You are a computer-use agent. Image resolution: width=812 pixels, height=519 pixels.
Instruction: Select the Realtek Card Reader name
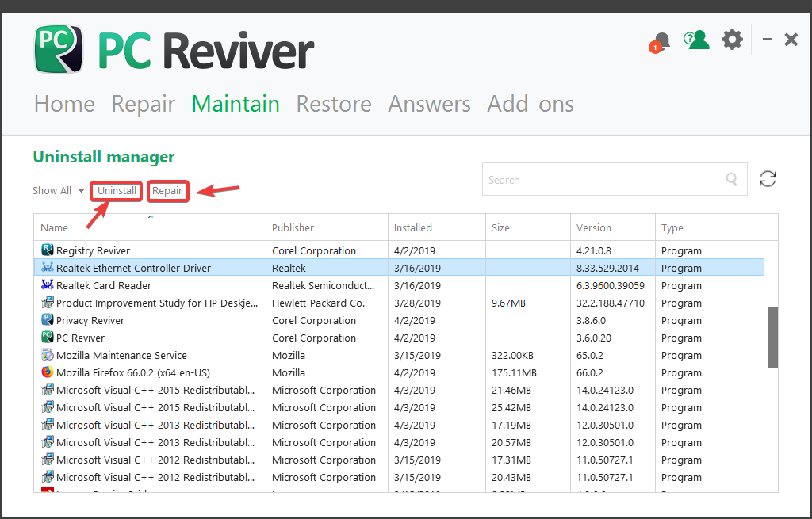point(104,285)
